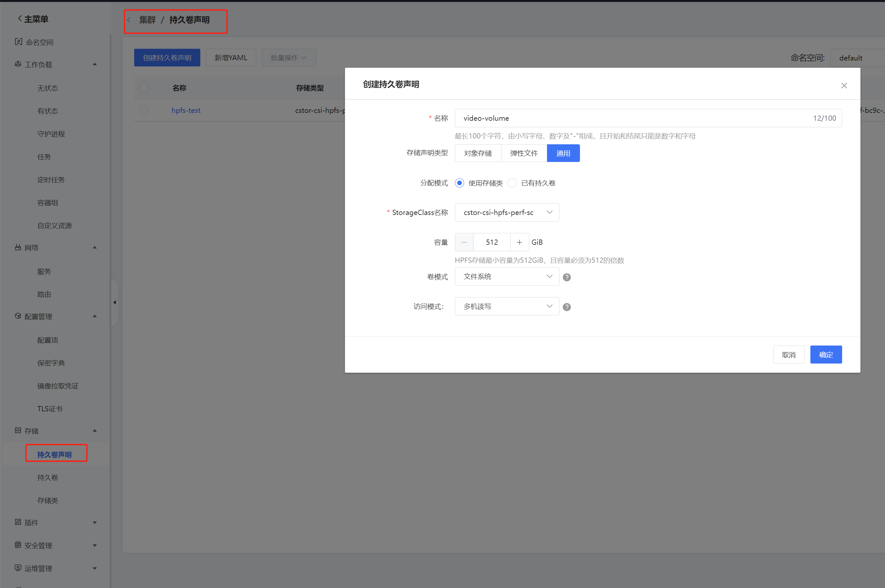Open the persistent volumes page
Screen dimensions: 885x588
48,477
